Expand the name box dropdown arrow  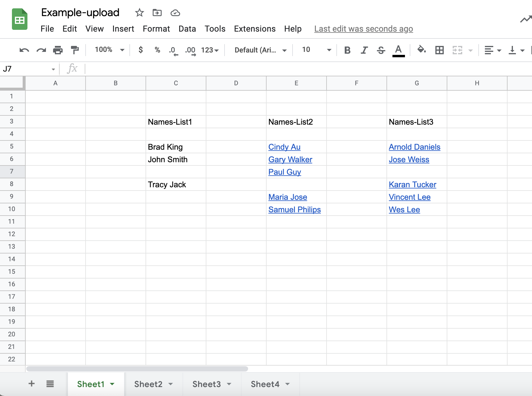coord(53,69)
